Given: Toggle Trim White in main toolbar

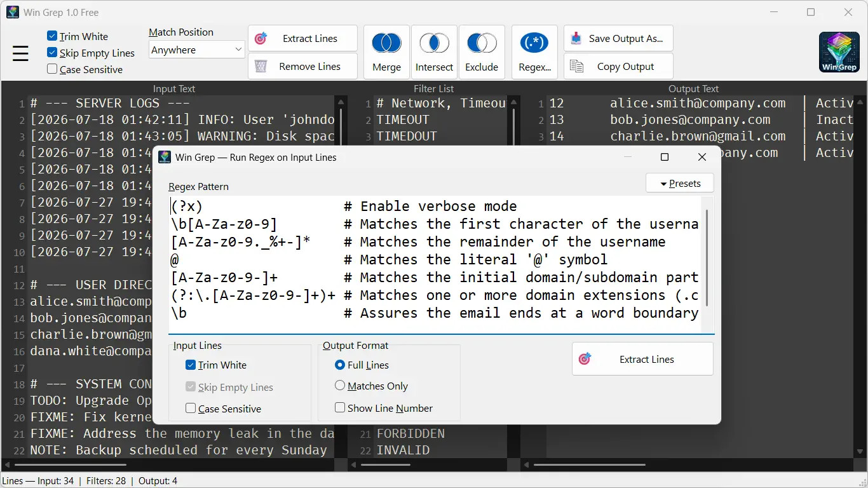Looking at the screenshot, I should pos(78,36).
